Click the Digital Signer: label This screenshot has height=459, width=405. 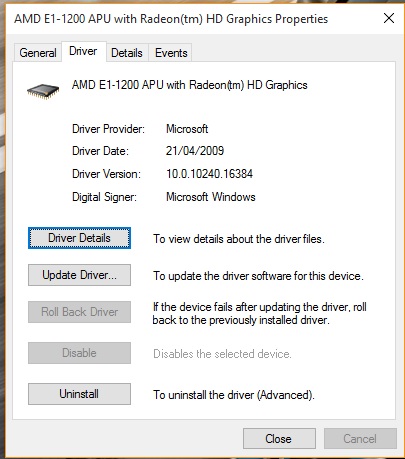coord(104,197)
